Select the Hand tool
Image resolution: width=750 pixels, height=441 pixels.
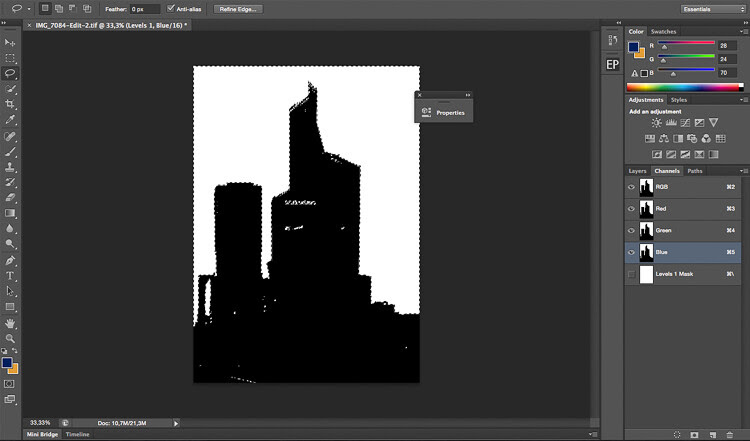[x=10, y=323]
